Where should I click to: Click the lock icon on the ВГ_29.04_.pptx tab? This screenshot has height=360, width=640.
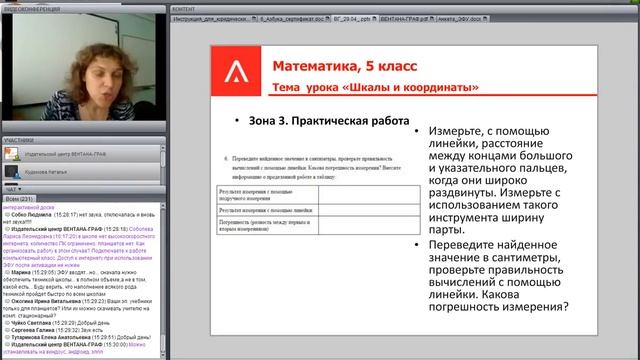point(374,19)
